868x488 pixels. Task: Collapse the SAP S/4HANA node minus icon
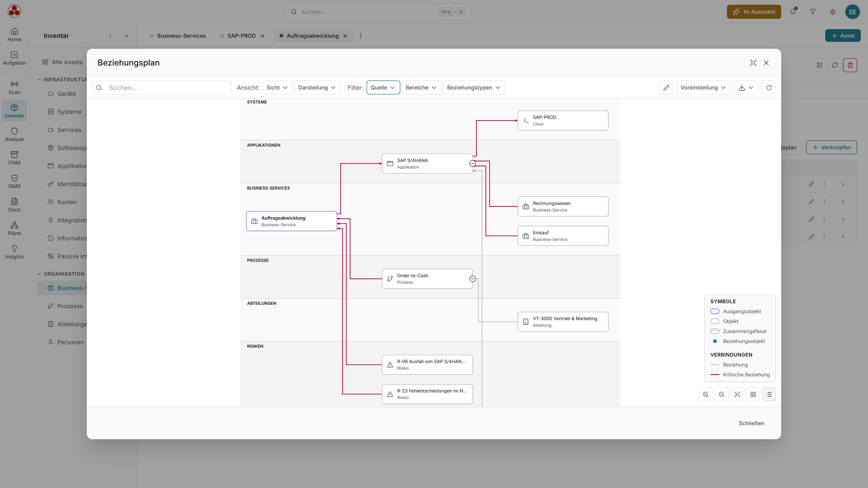pyautogui.click(x=472, y=163)
